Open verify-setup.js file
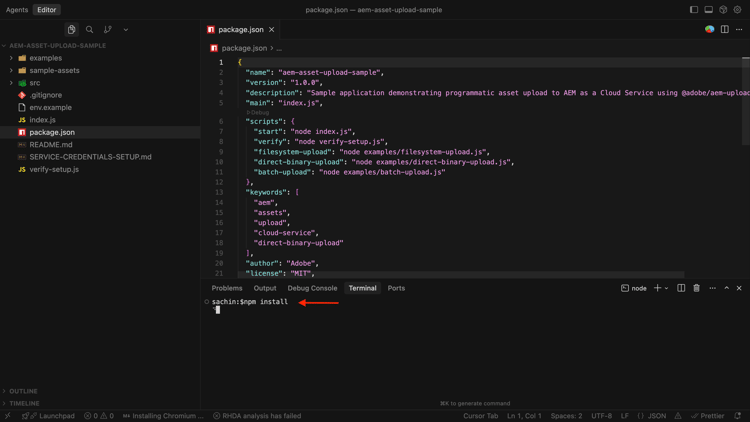 [x=54, y=169]
